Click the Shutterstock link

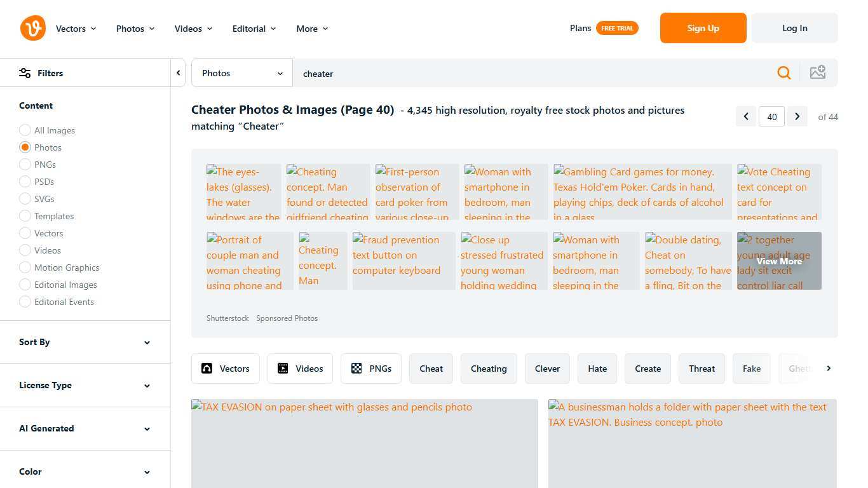tap(227, 318)
